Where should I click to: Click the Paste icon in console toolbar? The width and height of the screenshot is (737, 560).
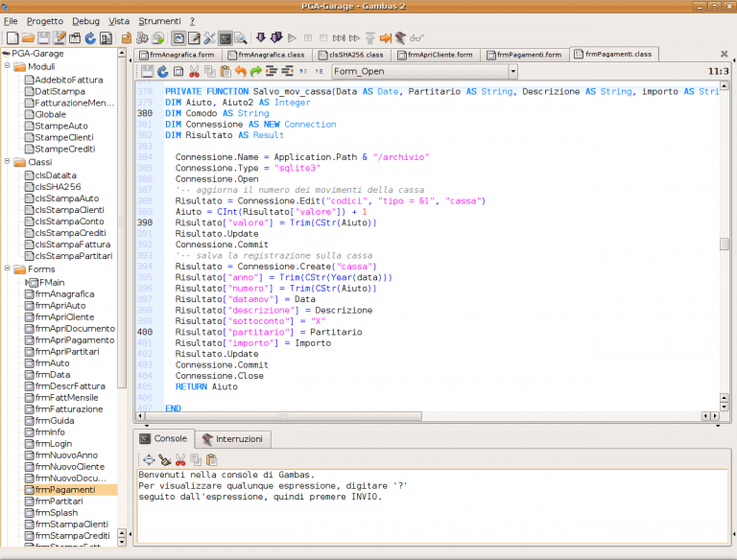pyautogui.click(x=211, y=459)
